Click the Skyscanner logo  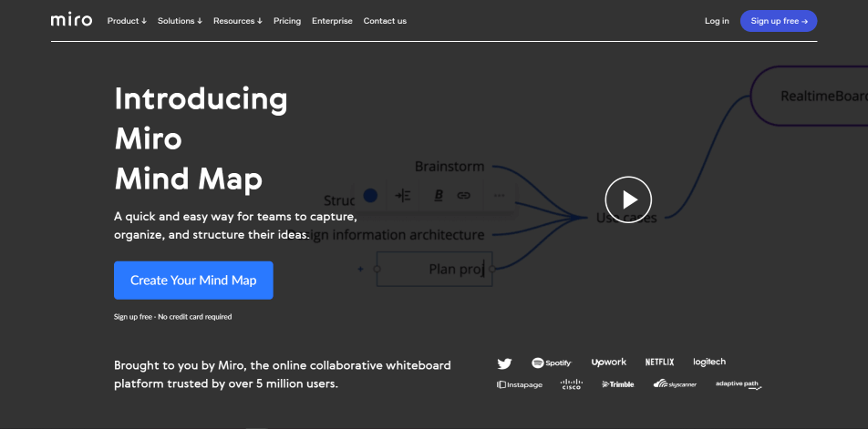pyautogui.click(x=675, y=383)
